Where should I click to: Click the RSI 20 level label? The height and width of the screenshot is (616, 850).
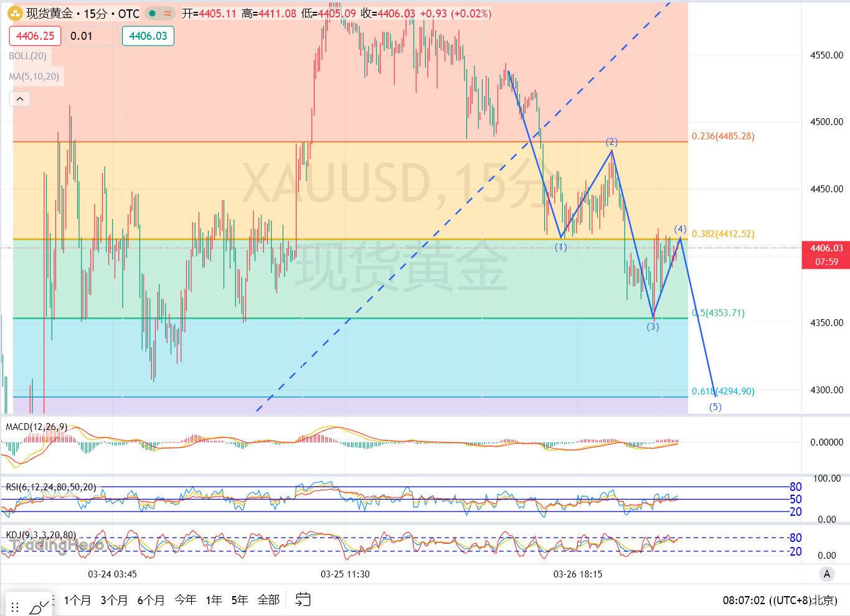796,511
